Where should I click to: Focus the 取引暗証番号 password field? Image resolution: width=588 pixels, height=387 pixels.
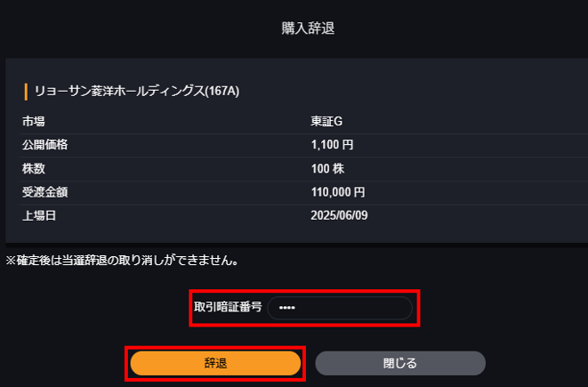[347, 308]
